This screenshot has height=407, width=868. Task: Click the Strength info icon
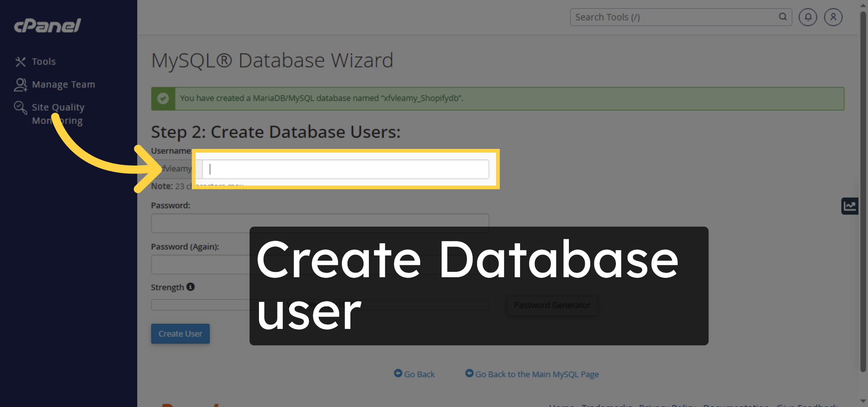191,287
